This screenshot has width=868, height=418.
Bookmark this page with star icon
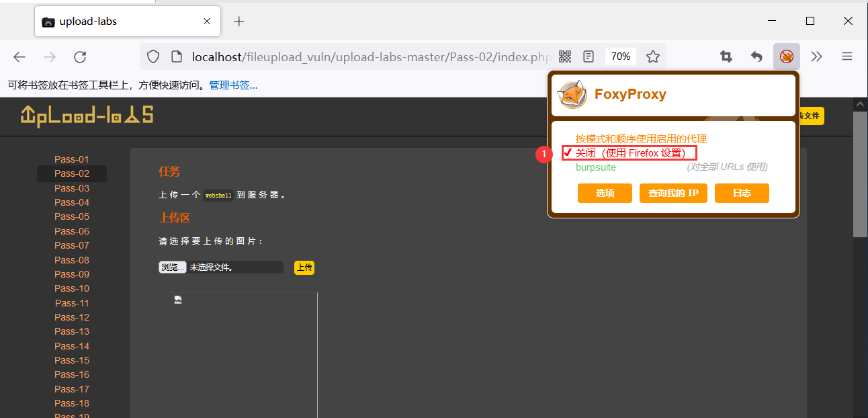[x=653, y=56]
